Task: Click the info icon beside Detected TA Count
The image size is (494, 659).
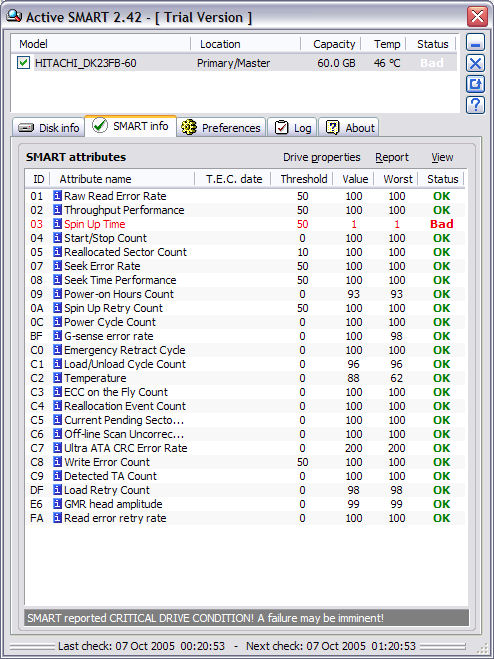Action: click(x=58, y=476)
